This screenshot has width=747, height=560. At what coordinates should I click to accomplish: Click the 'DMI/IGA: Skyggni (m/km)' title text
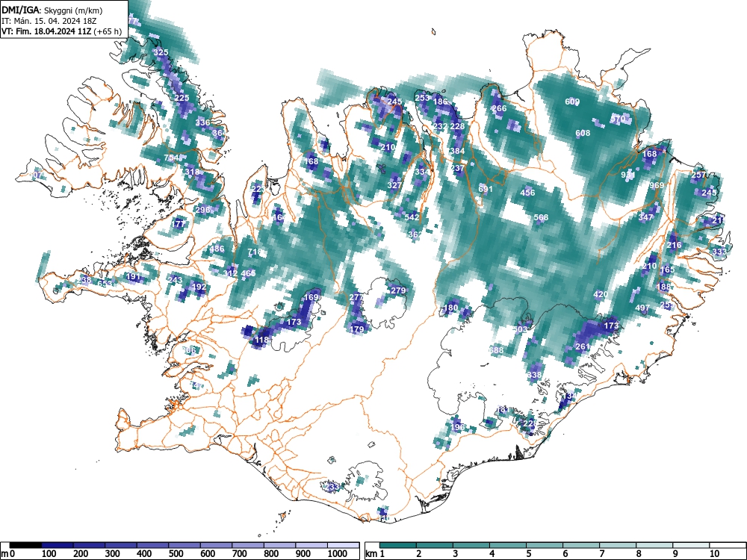(52, 10)
